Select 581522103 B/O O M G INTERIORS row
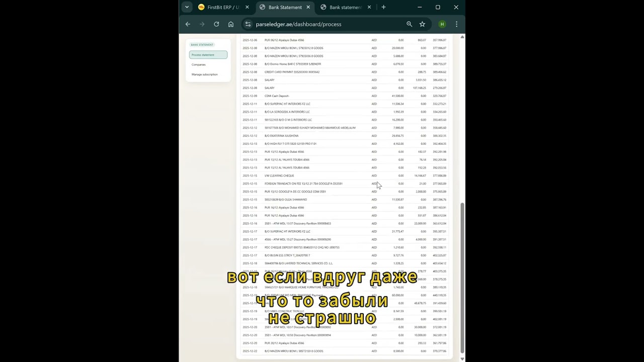Screen dimensions: 644x362 (344, 120)
